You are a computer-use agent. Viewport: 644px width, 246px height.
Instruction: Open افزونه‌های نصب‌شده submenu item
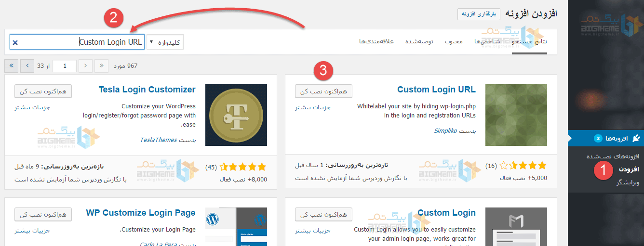(x=612, y=156)
